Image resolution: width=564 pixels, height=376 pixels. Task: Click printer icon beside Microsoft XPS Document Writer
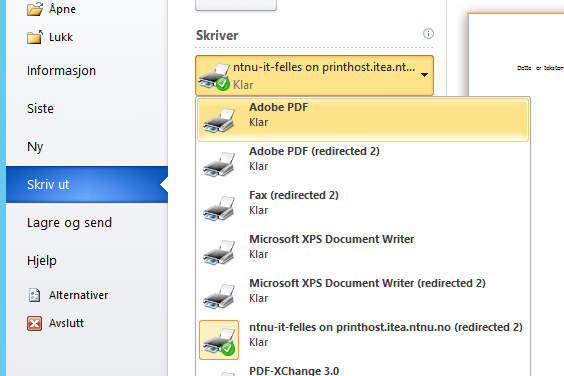pos(219,252)
